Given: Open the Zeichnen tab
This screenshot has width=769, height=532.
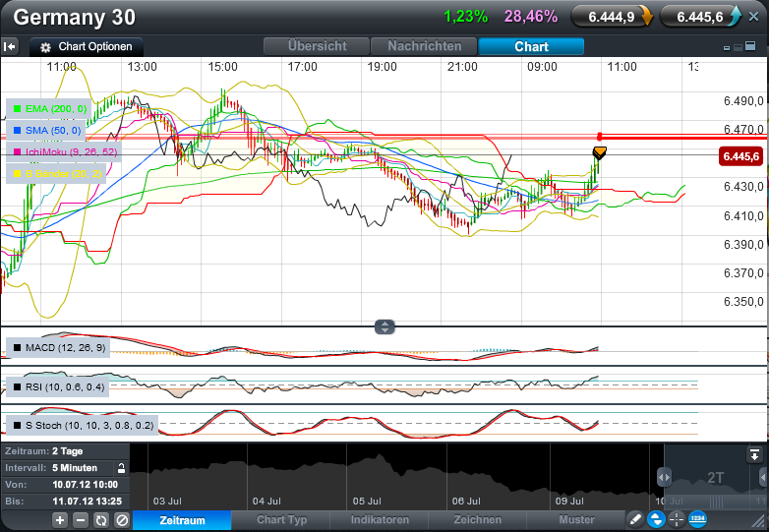Looking at the screenshot, I should point(477,520).
